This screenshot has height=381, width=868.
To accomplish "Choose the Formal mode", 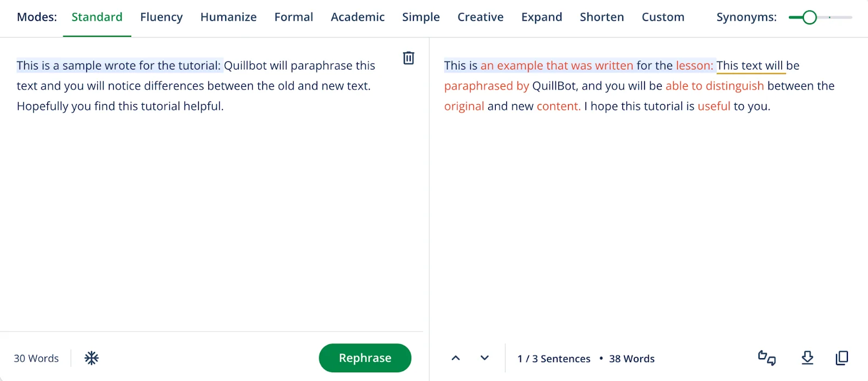I will (x=293, y=17).
